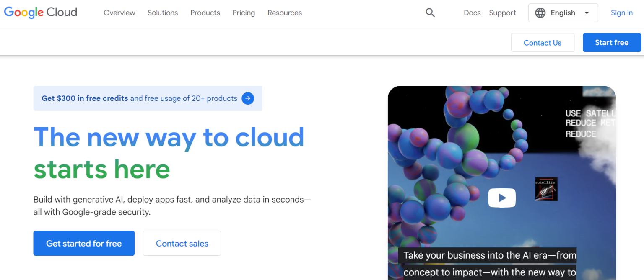The height and width of the screenshot is (280, 644).
Task: Open the Resources menu
Action: point(284,13)
